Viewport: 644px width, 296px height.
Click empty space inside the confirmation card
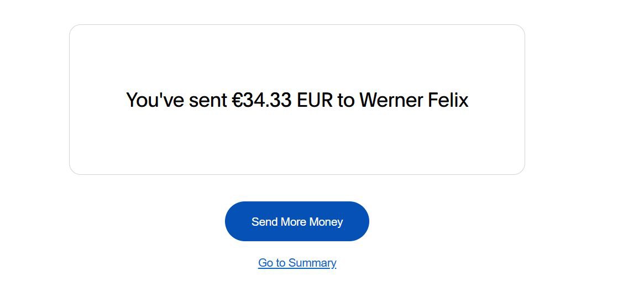[x=297, y=145]
